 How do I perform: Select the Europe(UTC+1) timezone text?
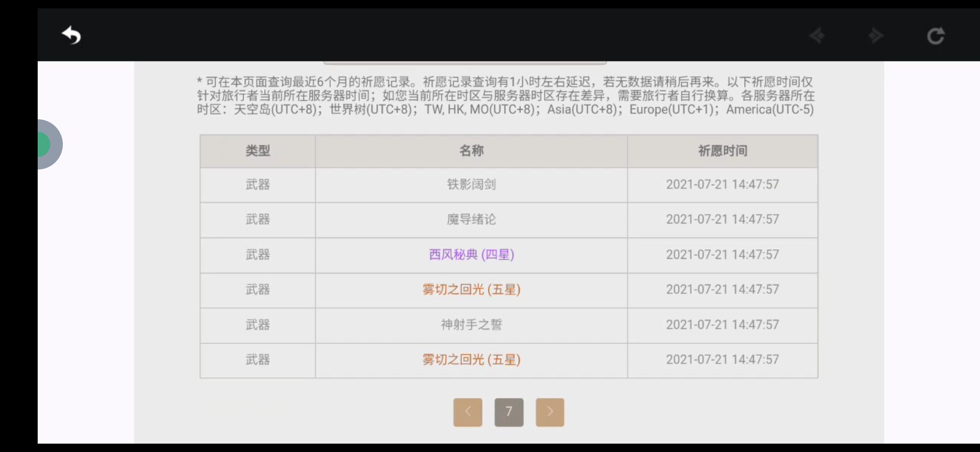pyautogui.click(x=671, y=110)
